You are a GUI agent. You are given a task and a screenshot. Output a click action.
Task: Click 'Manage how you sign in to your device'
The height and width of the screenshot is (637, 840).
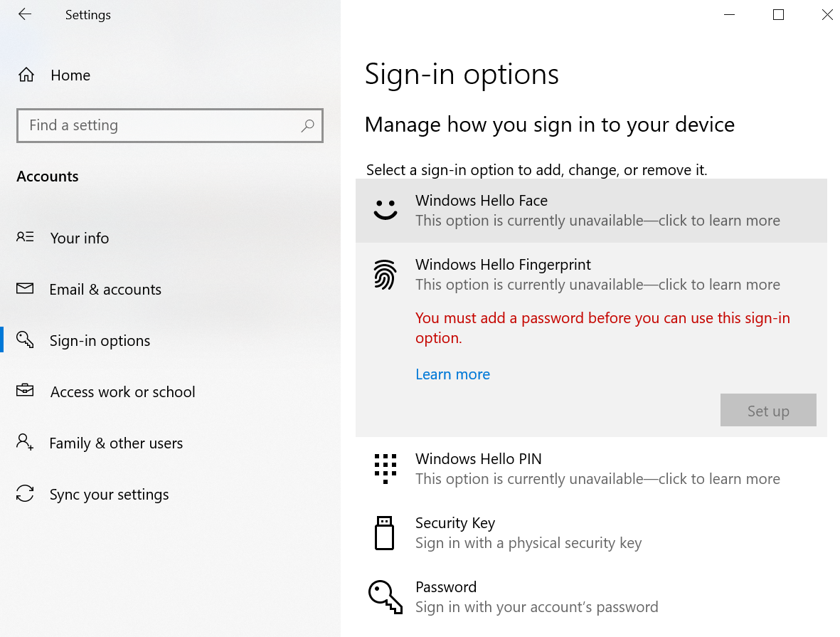coord(550,125)
